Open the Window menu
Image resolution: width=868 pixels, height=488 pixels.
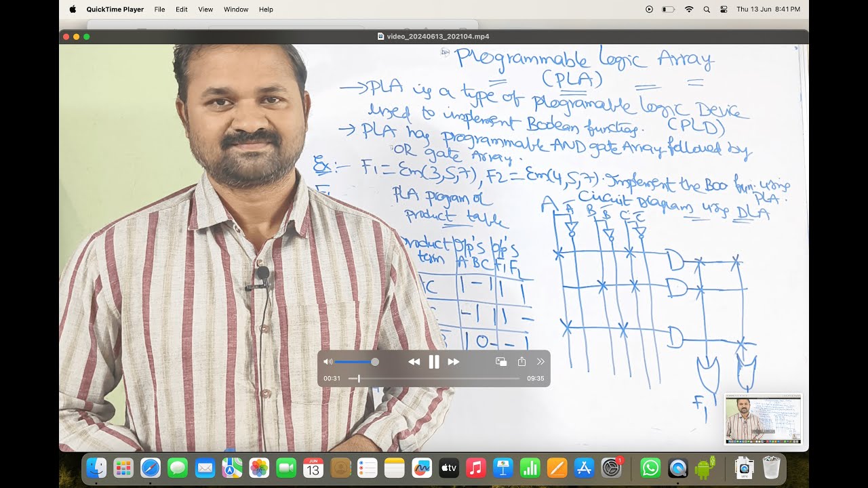236,9
